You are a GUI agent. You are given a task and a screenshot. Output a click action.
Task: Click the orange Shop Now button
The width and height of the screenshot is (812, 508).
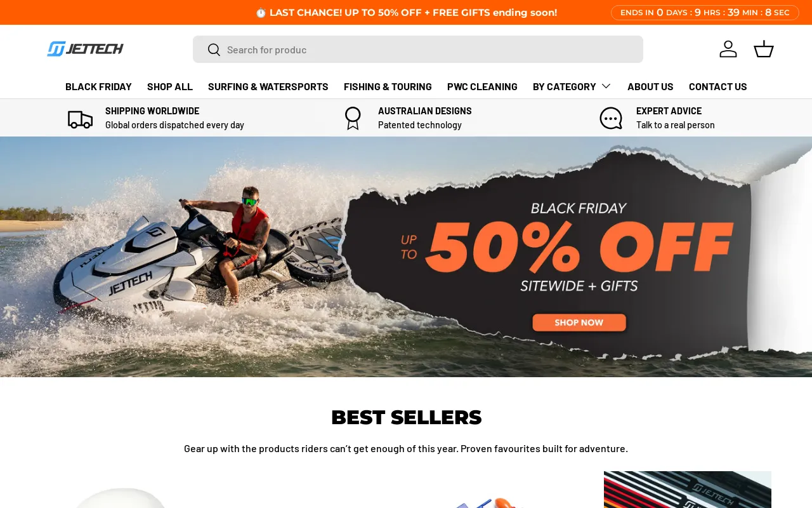pyautogui.click(x=579, y=323)
